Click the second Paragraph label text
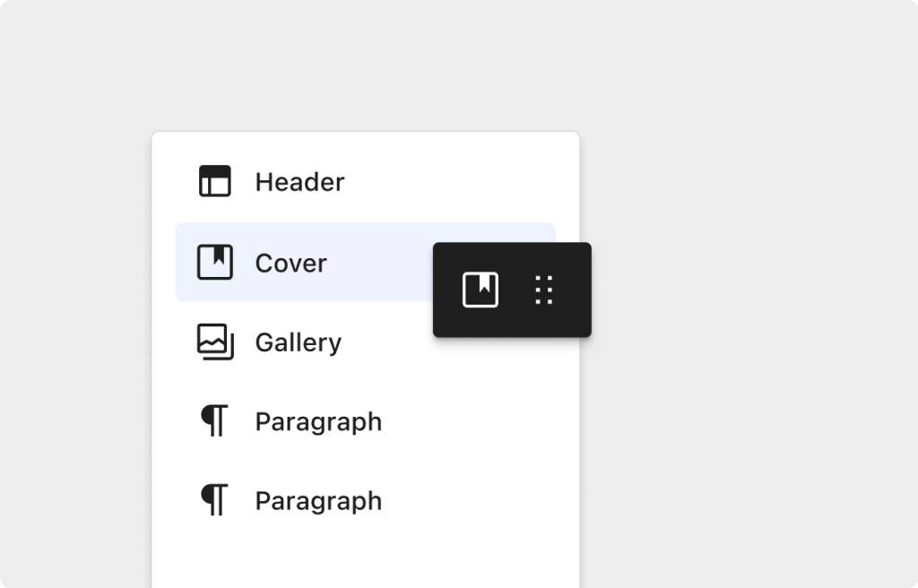The image size is (918, 588). pos(319,500)
